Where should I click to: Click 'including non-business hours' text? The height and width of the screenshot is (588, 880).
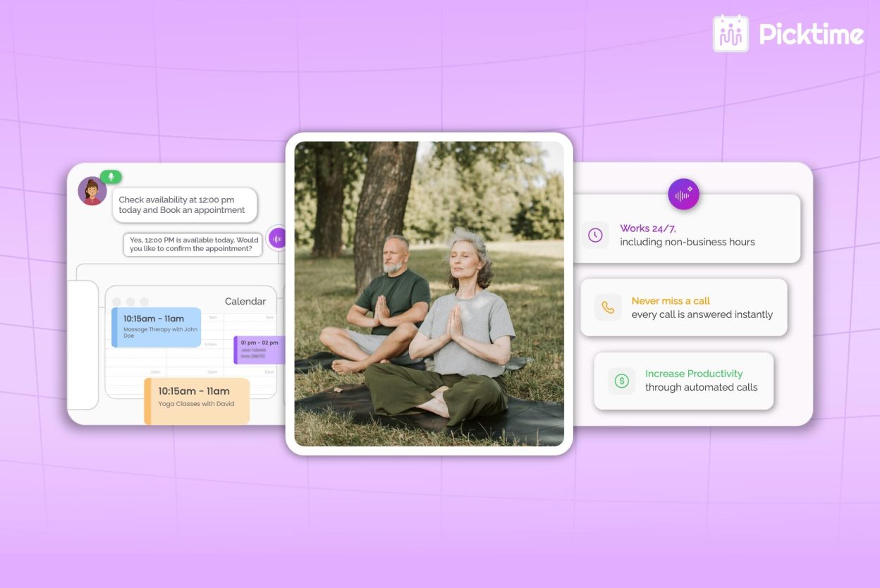[x=687, y=242]
